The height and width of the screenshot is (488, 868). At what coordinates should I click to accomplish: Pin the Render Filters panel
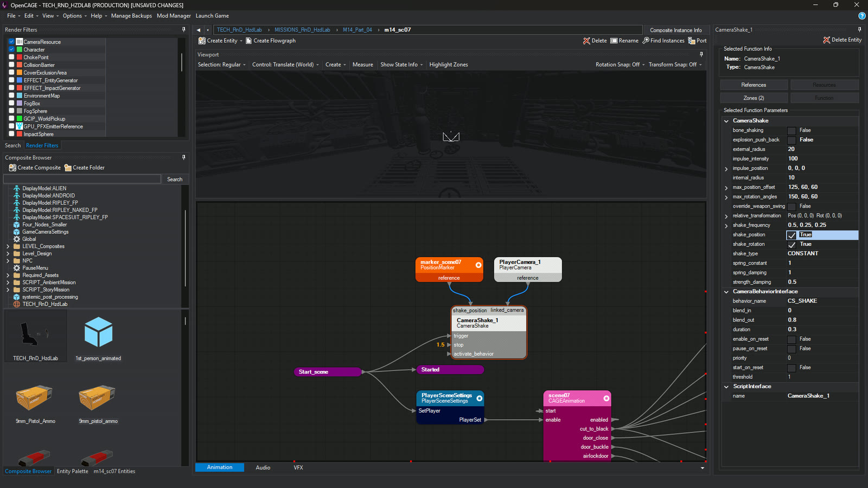click(183, 29)
